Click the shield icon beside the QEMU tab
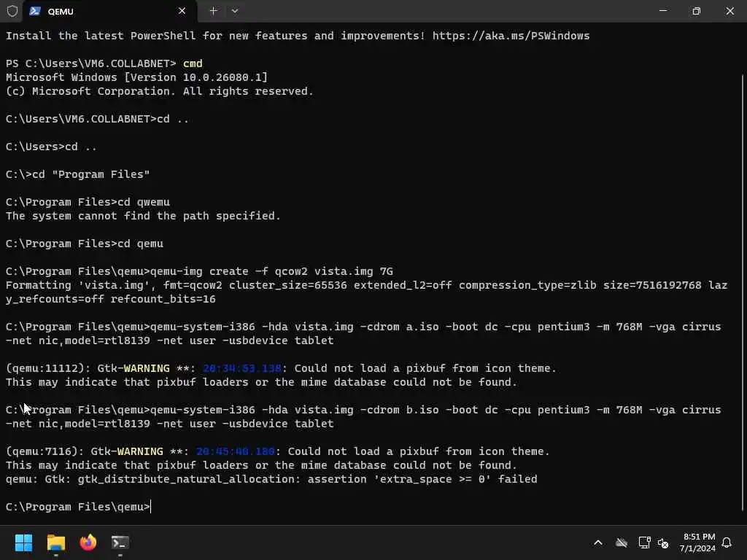Image resolution: width=747 pixels, height=560 pixels. coord(12,11)
